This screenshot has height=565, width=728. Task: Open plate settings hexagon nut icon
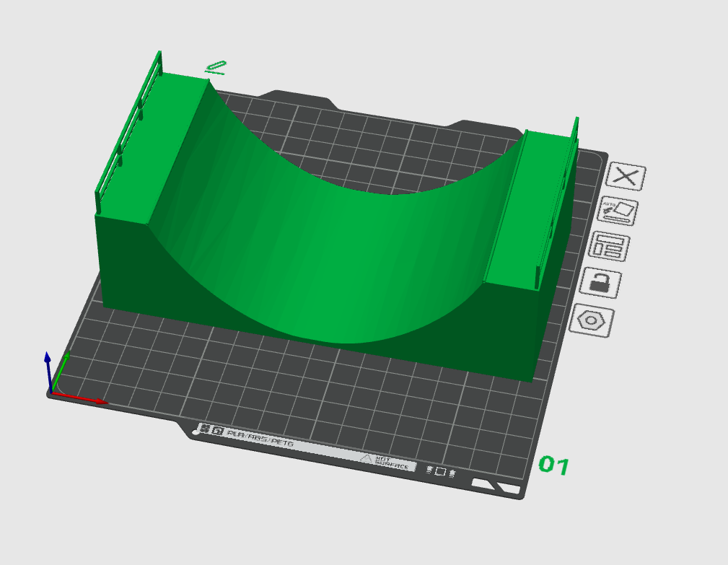[592, 320]
